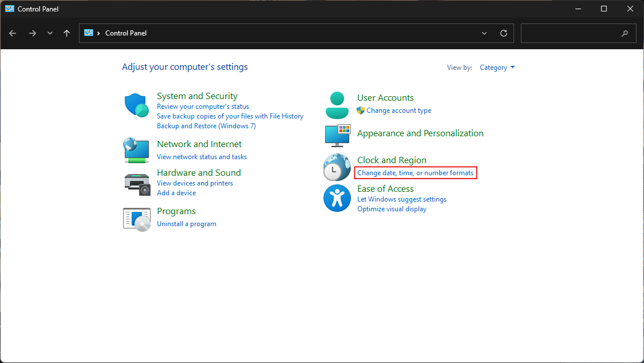Open Backup and Restore (Windows 7)

point(206,126)
